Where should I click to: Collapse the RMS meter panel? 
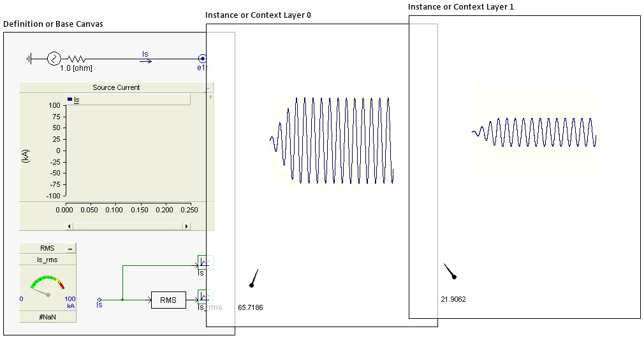(71, 248)
